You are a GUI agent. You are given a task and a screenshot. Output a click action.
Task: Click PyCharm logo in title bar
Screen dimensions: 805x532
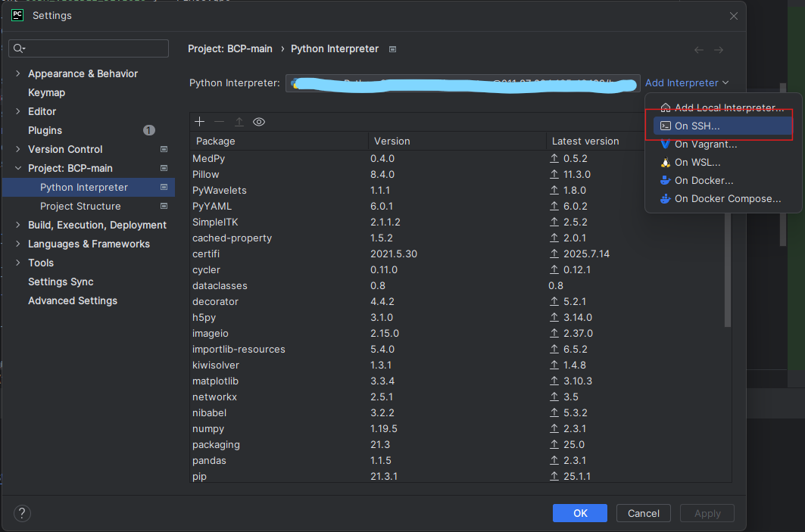point(17,15)
